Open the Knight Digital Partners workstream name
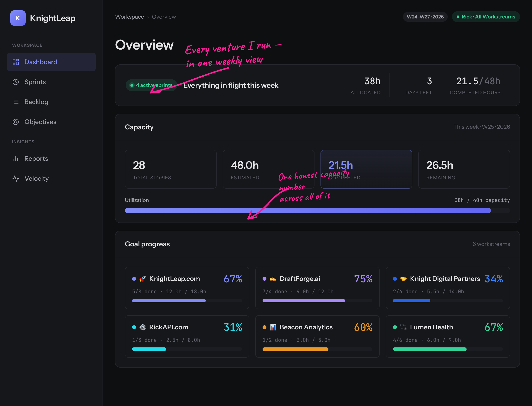This screenshot has width=532, height=406. [x=445, y=279]
